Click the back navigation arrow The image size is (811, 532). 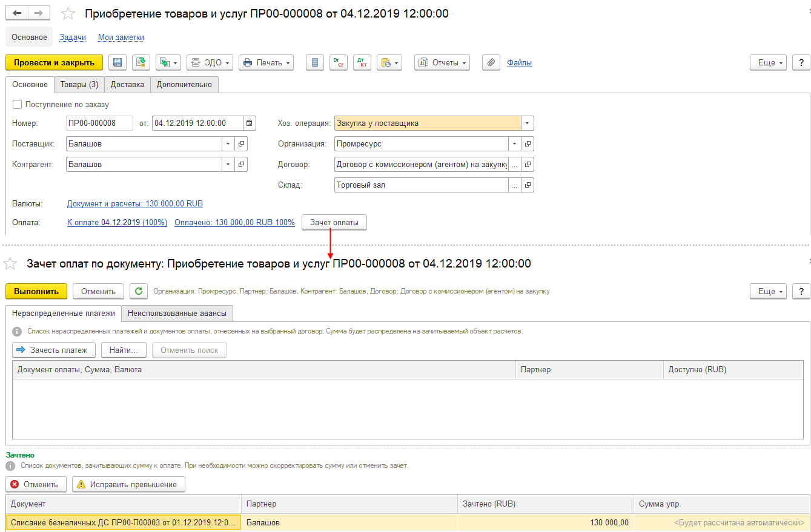pyautogui.click(x=17, y=13)
